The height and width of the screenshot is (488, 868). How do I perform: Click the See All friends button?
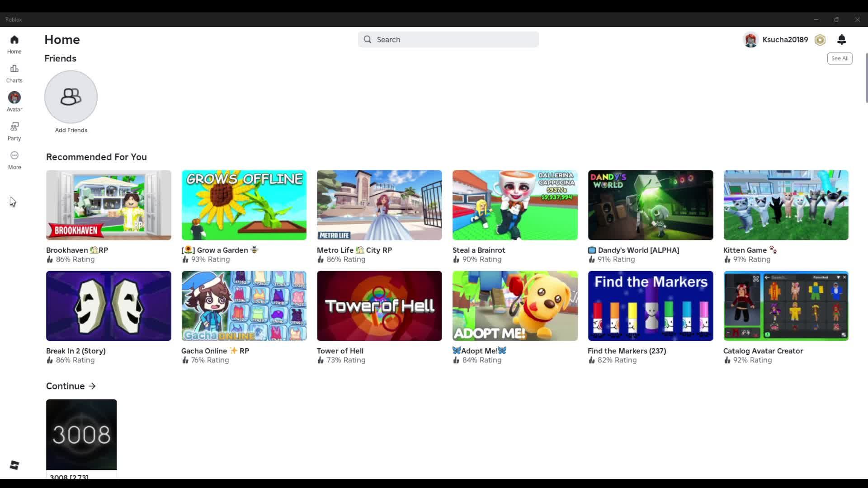tap(840, 58)
